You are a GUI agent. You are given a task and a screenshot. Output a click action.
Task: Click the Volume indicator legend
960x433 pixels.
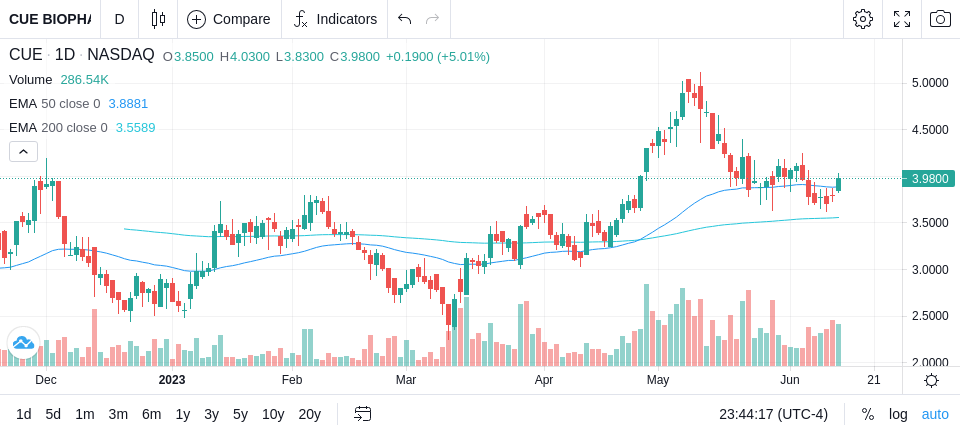click(x=31, y=80)
